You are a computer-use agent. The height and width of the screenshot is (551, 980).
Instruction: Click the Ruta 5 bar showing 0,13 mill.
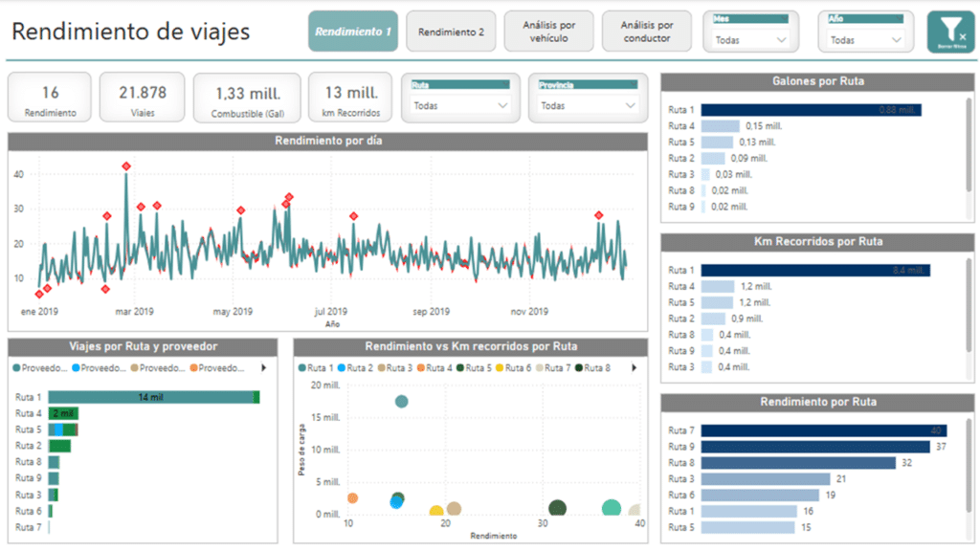pos(717,143)
